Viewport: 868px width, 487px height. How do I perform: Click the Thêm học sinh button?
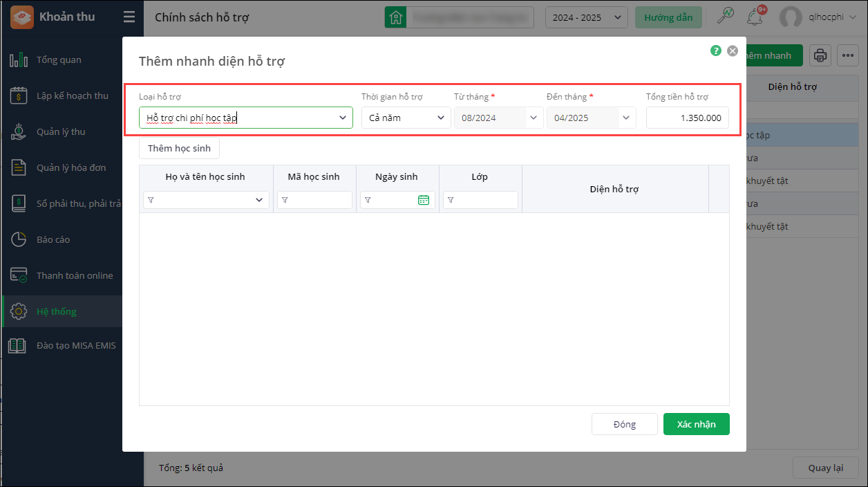coord(179,148)
